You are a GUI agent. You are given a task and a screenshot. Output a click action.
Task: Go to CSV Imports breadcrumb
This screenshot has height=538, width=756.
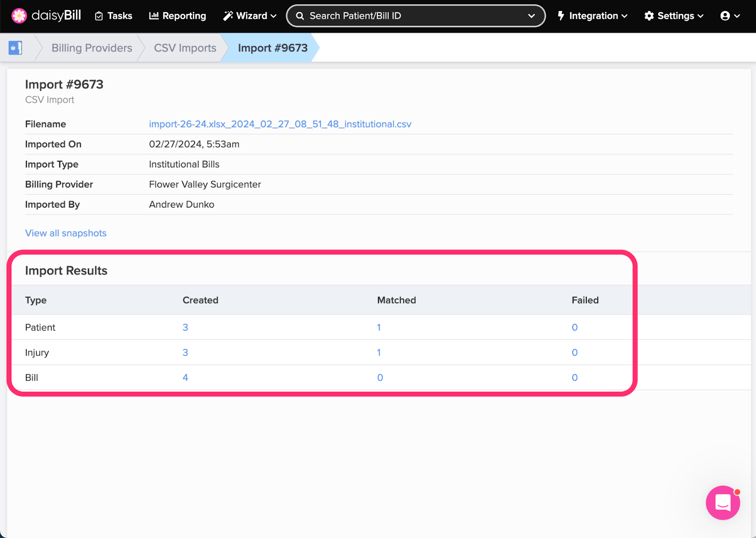point(185,48)
